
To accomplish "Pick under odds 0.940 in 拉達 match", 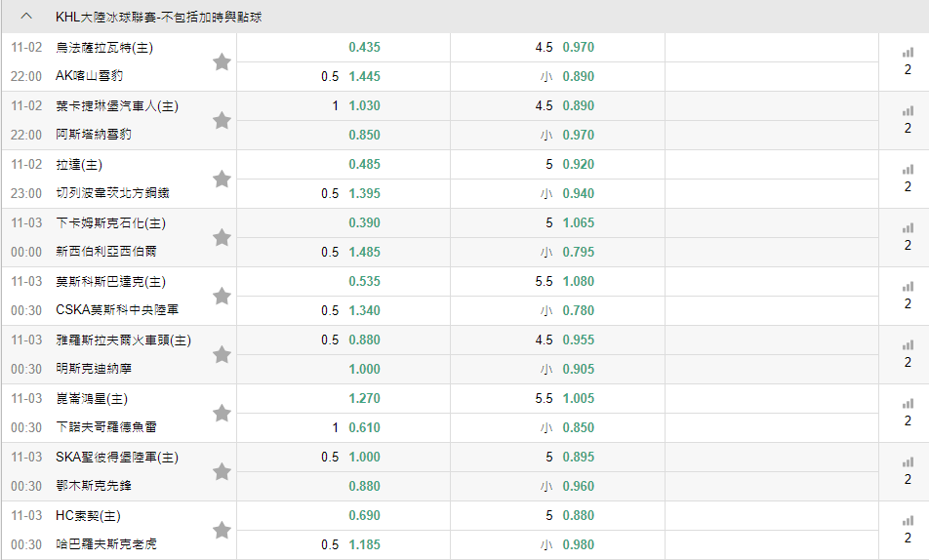I will coord(579,194).
